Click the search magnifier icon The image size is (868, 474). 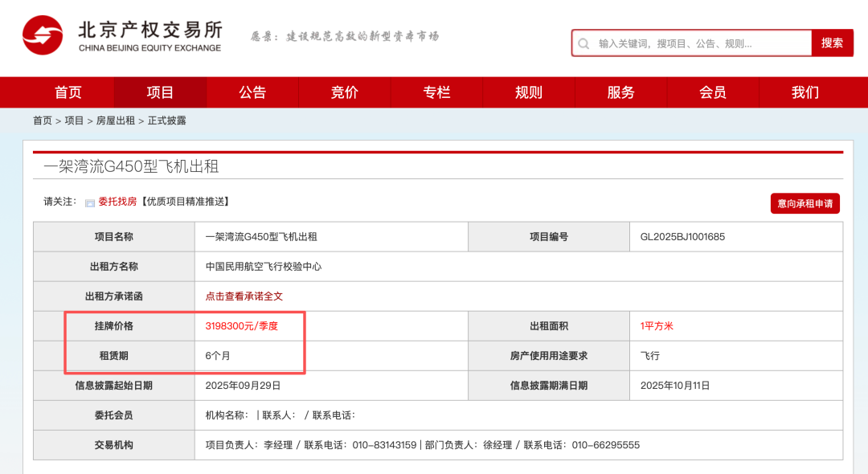[x=583, y=43]
